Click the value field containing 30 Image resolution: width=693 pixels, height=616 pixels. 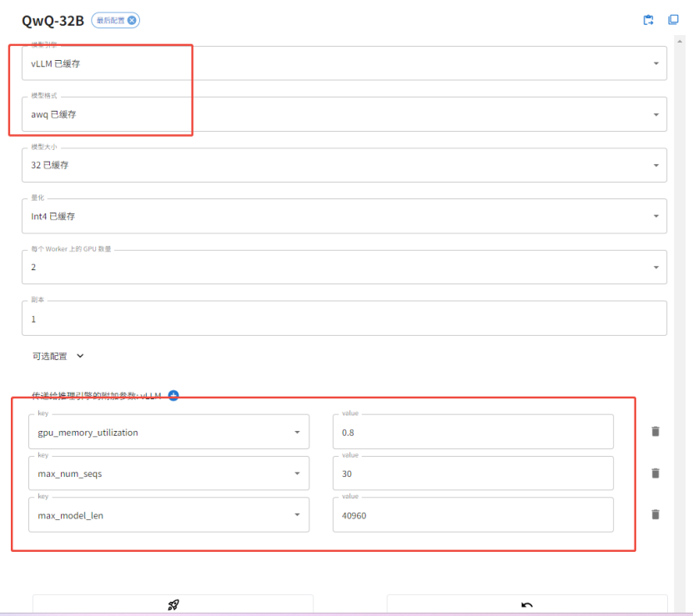pos(473,473)
